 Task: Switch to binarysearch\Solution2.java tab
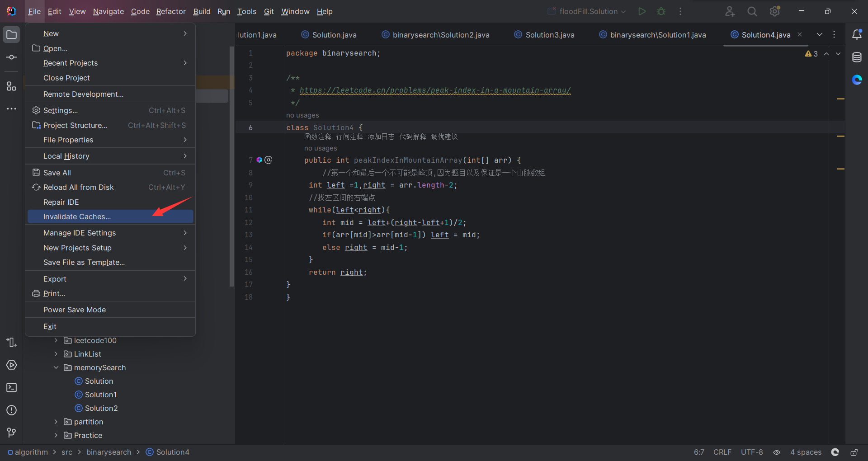[x=435, y=35]
